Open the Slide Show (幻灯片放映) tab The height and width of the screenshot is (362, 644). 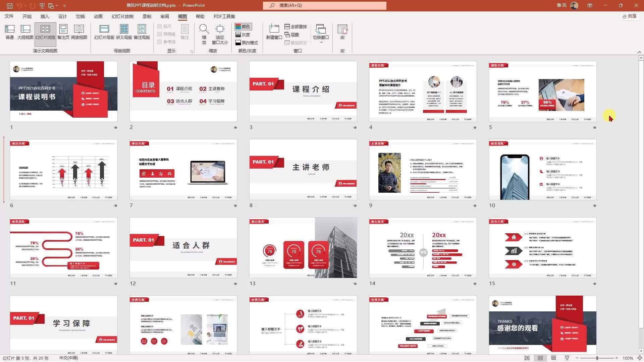pyautogui.click(x=122, y=16)
